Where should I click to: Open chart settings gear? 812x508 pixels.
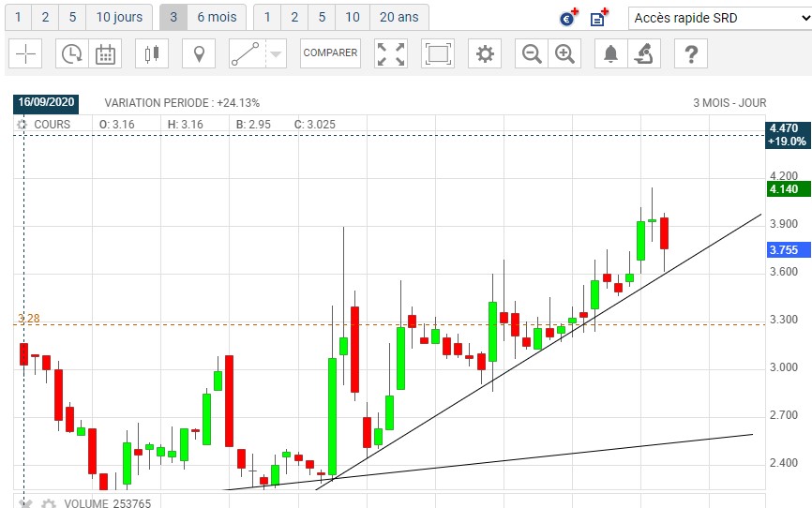pos(485,53)
